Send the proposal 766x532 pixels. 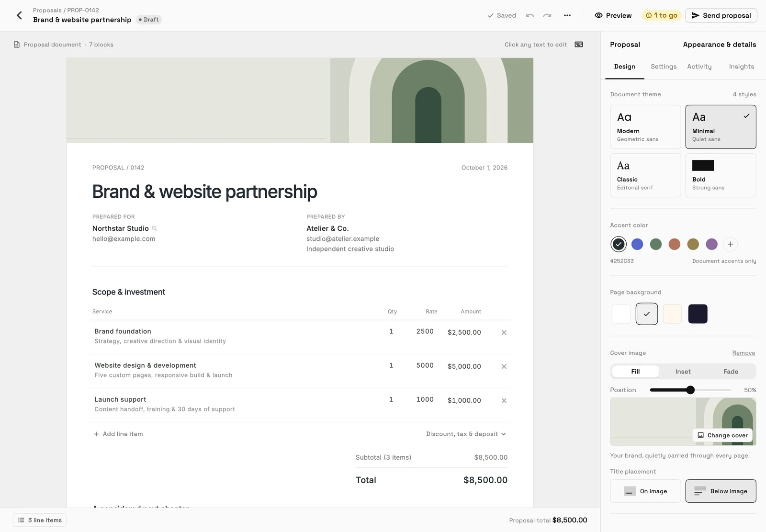(x=721, y=15)
